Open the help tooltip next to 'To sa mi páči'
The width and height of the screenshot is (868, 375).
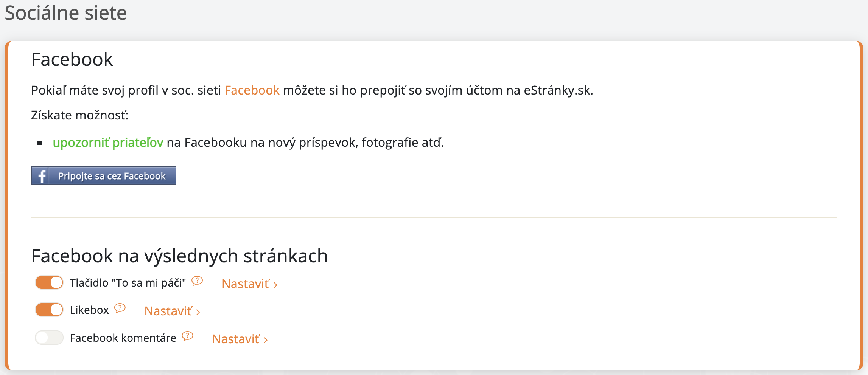(x=196, y=281)
